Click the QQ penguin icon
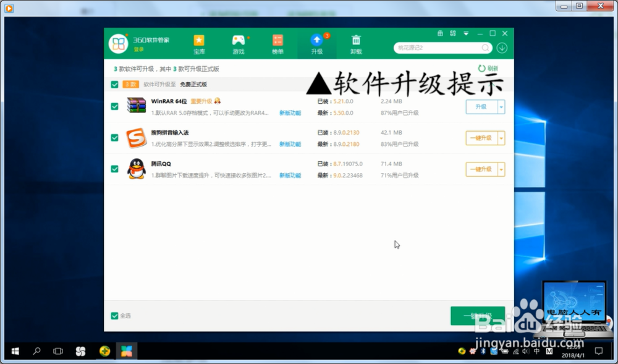This screenshot has width=618, height=364. point(137,169)
